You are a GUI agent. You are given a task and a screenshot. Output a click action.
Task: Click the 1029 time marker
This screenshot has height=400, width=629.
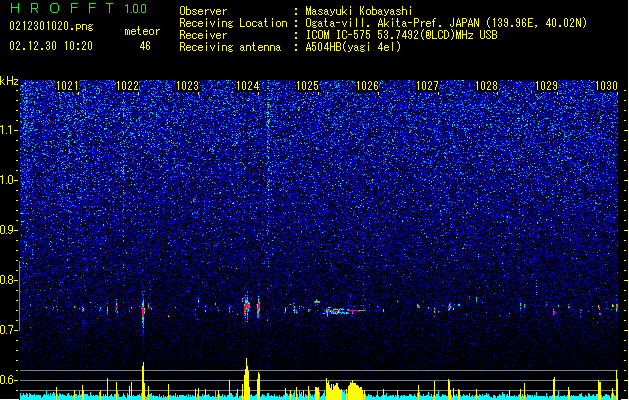pos(546,86)
